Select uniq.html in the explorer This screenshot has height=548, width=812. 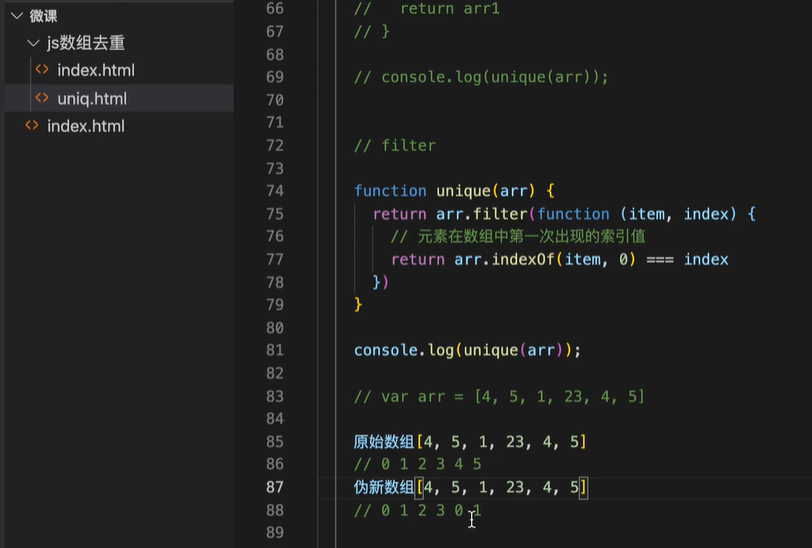click(92, 98)
